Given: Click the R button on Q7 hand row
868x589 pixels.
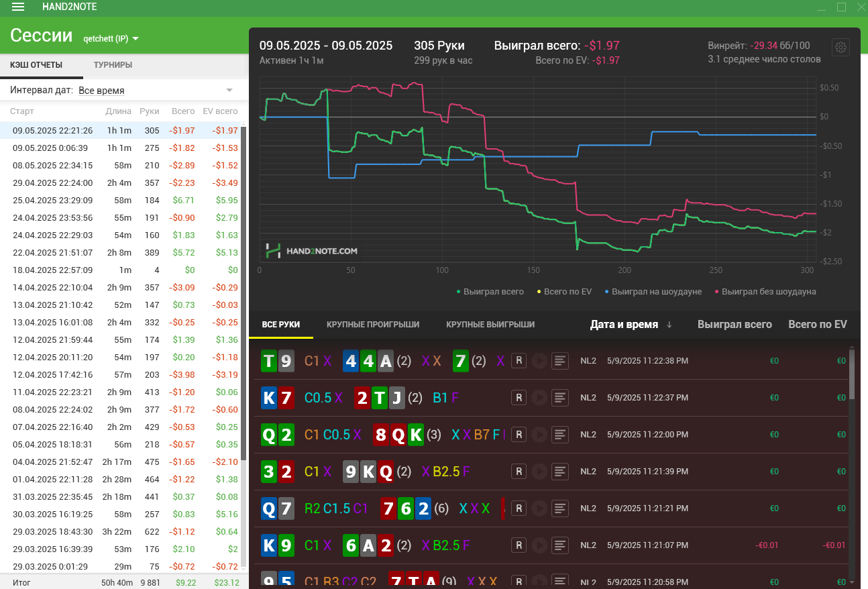Looking at the screenshot, I should pyautogui.click(x=519, y=508).
